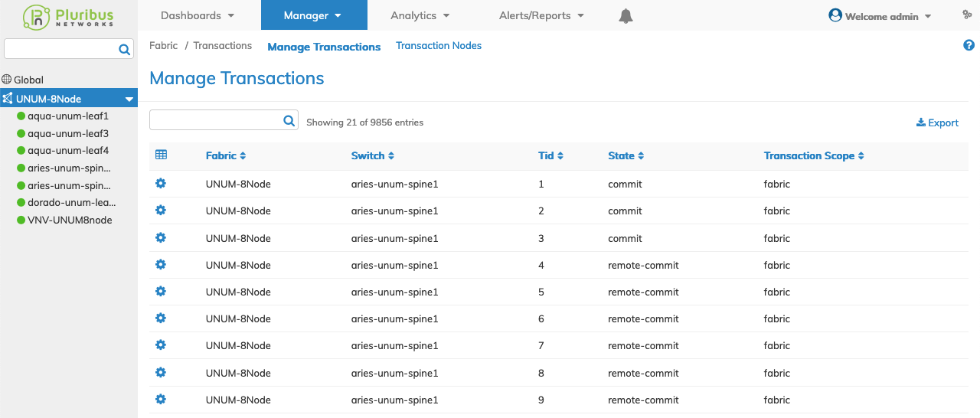
Task: Switch to the Manage Transactions tab
Action: click(x=324, y=47)
